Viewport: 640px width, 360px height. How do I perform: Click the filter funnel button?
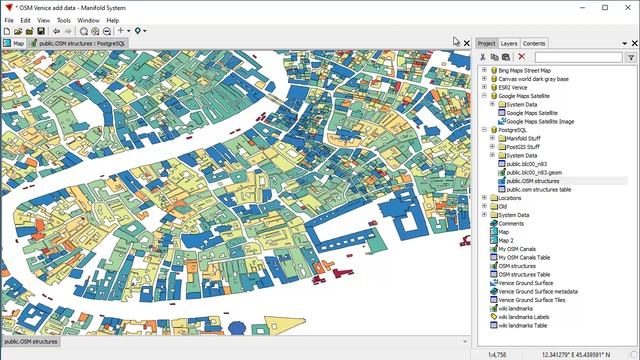pyautogui.click(x=631, y=58)
